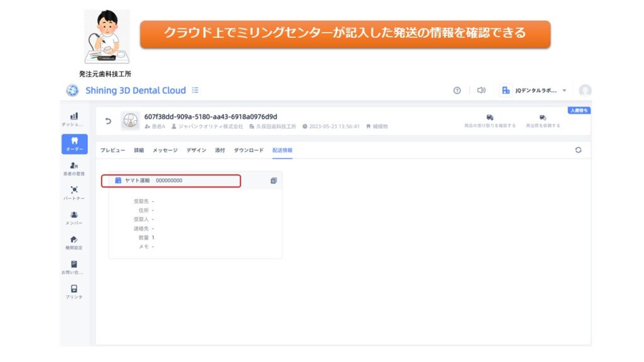Screen dimensions: 644x362
Task: Click 商品の受け取りを確認する button
Action: [x=490, y=121]
